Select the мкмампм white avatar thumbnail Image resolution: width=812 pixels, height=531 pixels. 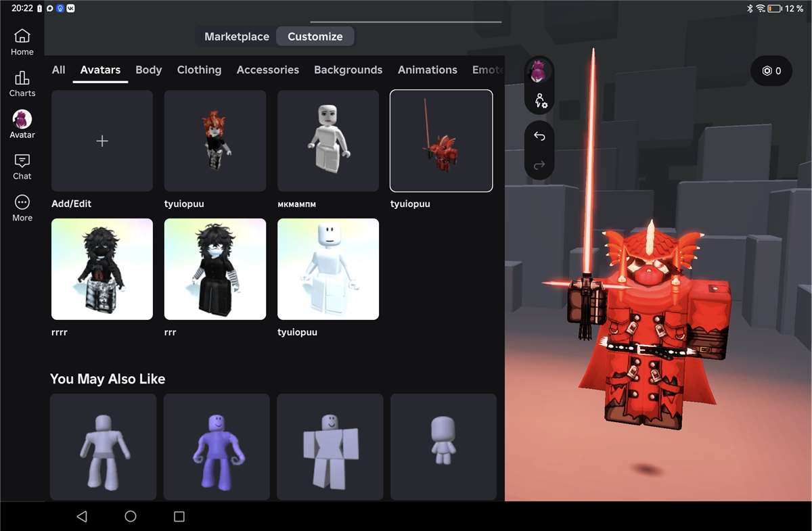(x=328, y=141)
